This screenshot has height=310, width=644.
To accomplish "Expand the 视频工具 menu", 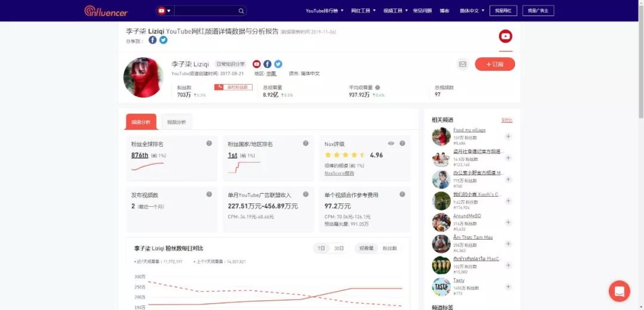I will (395, 11).
